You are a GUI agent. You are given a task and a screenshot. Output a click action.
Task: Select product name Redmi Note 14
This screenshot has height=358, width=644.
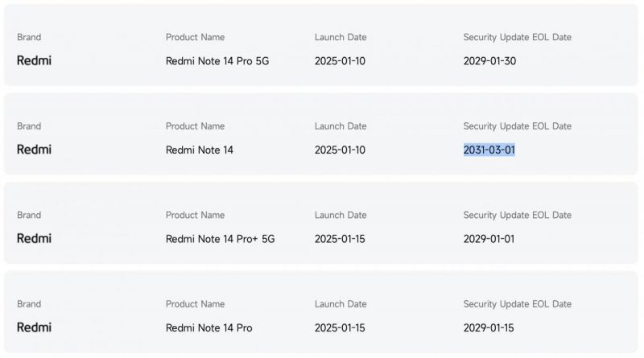point(200,150)
